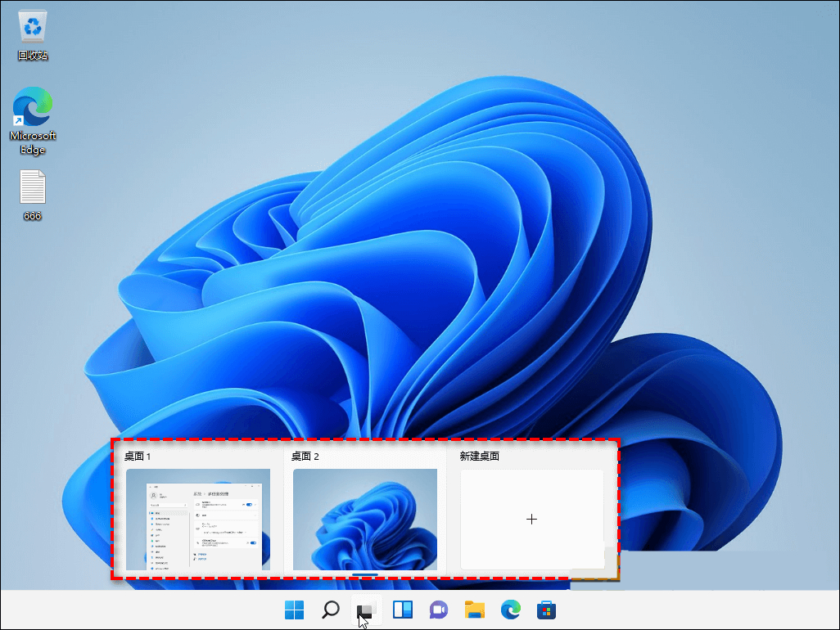Open Search from the taskbar magnifier
This screenshot has width=840, height=630.
point(330,610)
